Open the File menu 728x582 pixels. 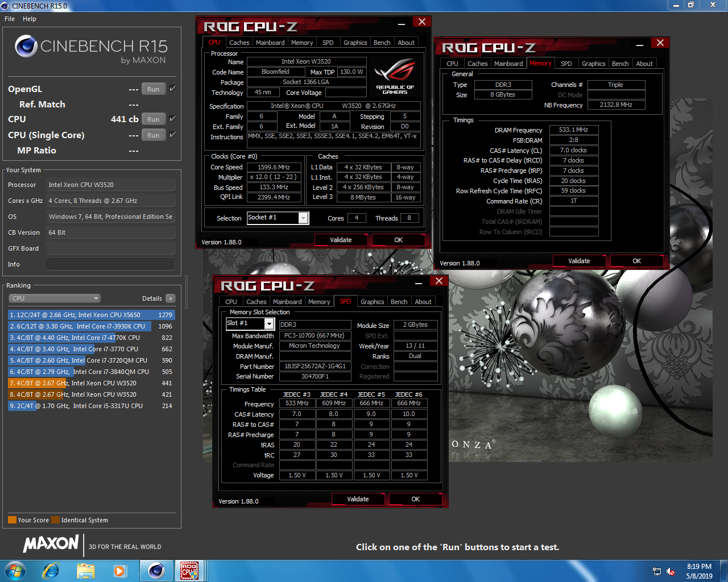point(10,19)
